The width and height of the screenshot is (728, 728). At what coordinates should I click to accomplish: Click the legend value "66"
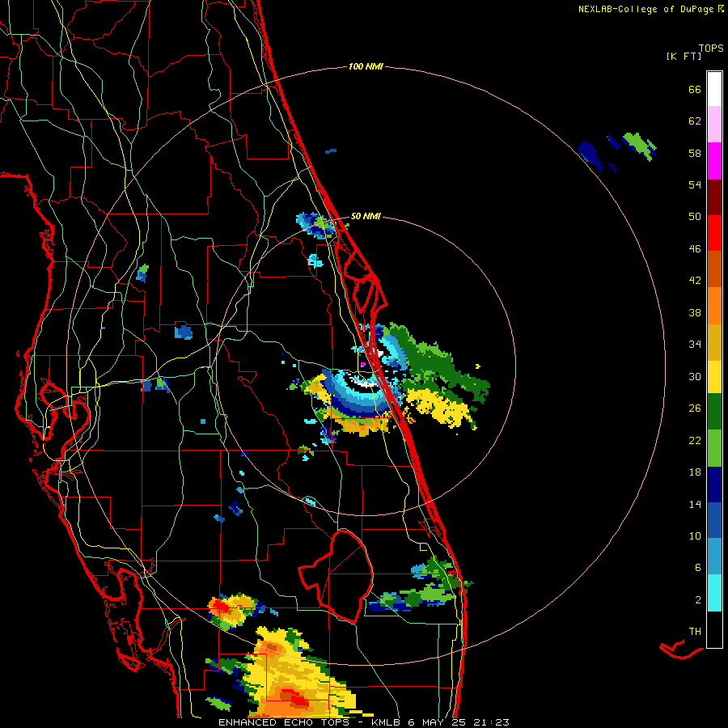(x=695, y=89)
